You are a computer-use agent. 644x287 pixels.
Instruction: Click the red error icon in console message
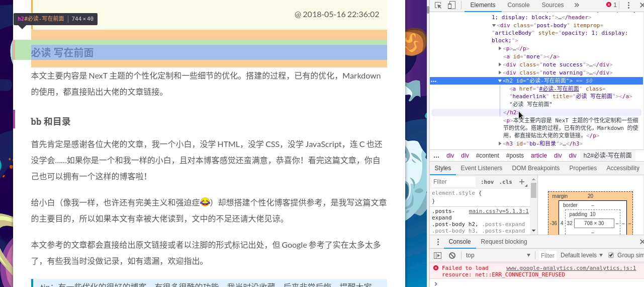[x=436, y=268]
